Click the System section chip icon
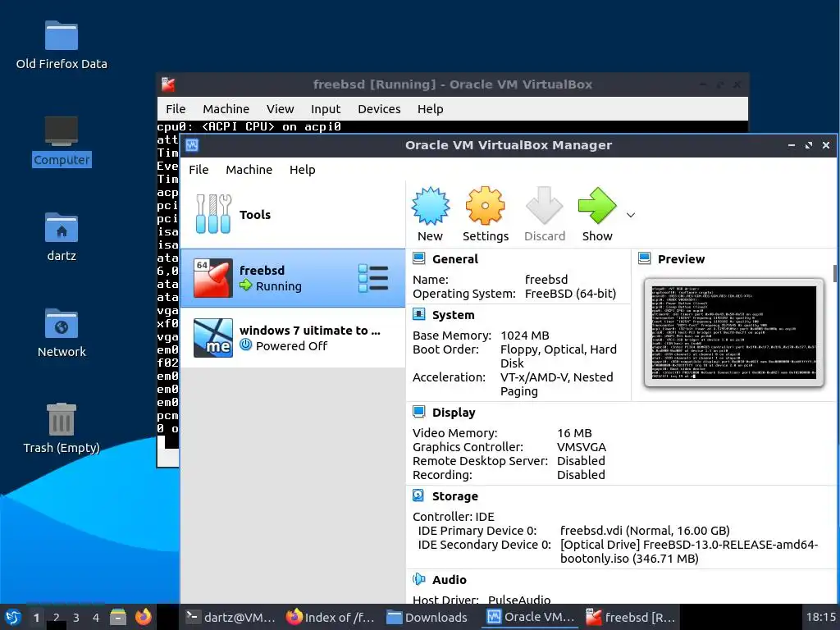Screen dimensions: 840x630 tap(418, 314)
